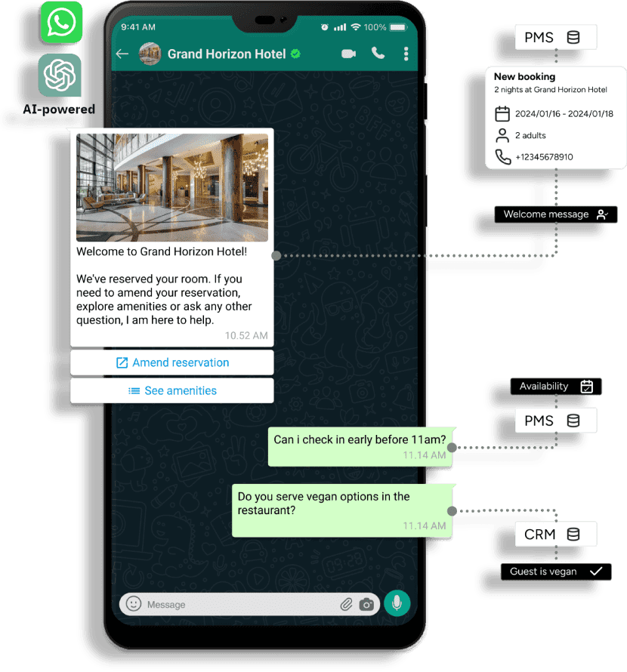Open the See amenities list

171,390
